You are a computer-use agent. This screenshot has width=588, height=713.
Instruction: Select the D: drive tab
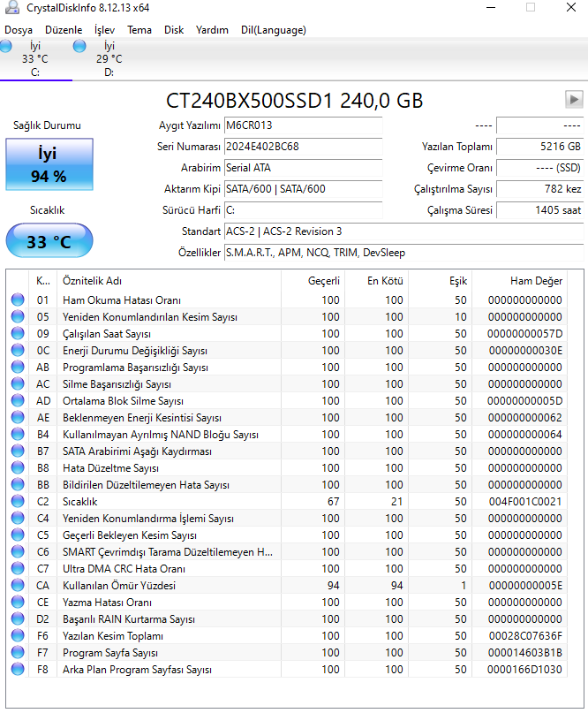pos(109,59)
